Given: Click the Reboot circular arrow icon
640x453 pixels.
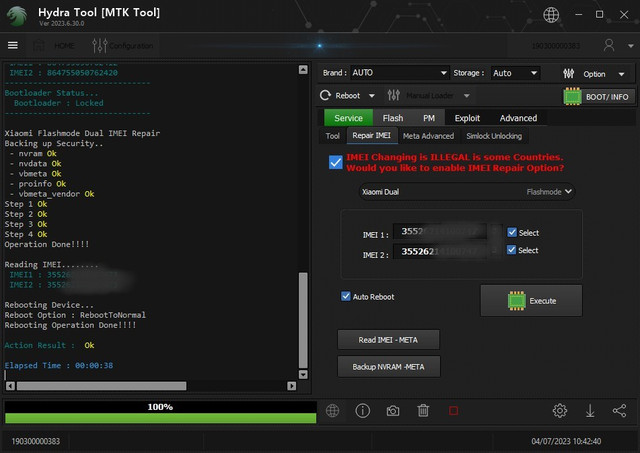Looking at the screenshot, I should click(325, 95).
